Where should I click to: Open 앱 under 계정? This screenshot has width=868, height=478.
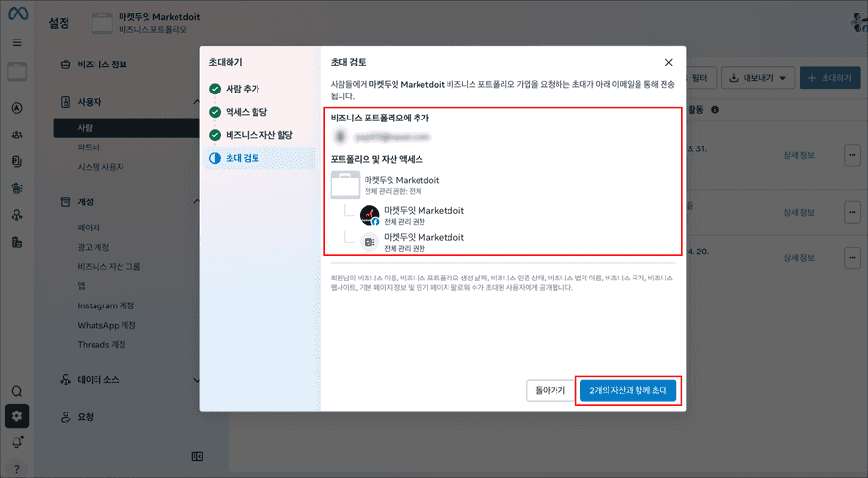(x=81, y=285)
